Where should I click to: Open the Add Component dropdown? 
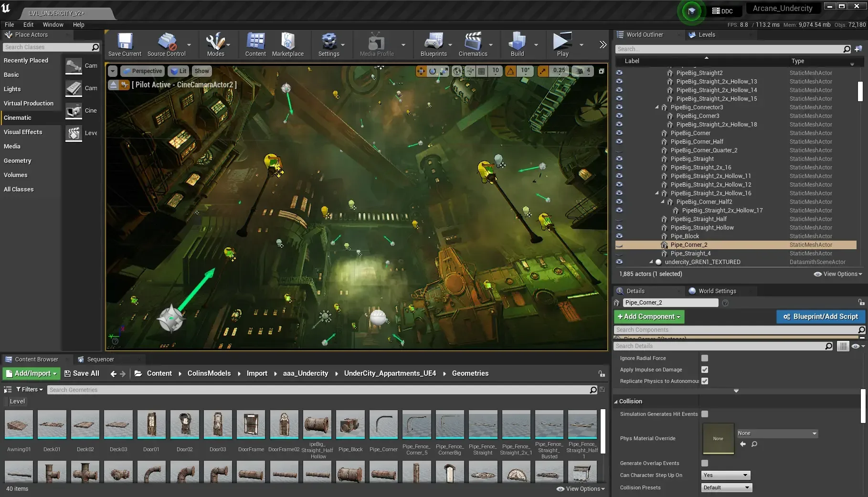tap(649, 317)
